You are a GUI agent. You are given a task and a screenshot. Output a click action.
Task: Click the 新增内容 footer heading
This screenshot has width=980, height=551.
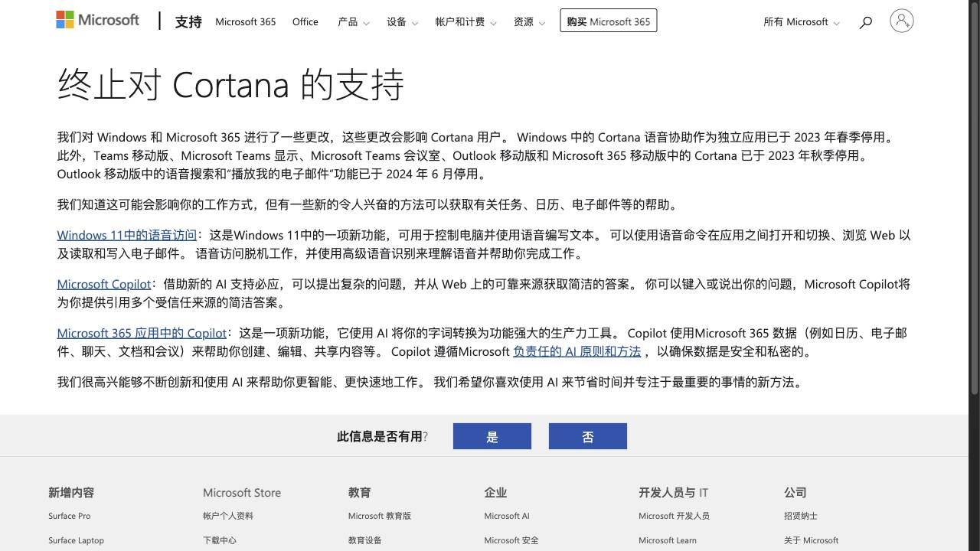click(71, 493)
